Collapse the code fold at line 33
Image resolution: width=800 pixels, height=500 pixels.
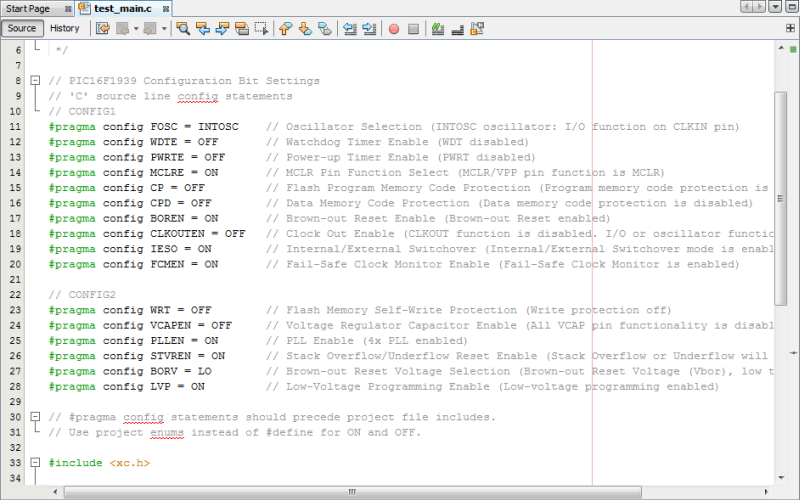tap(35, 463)
